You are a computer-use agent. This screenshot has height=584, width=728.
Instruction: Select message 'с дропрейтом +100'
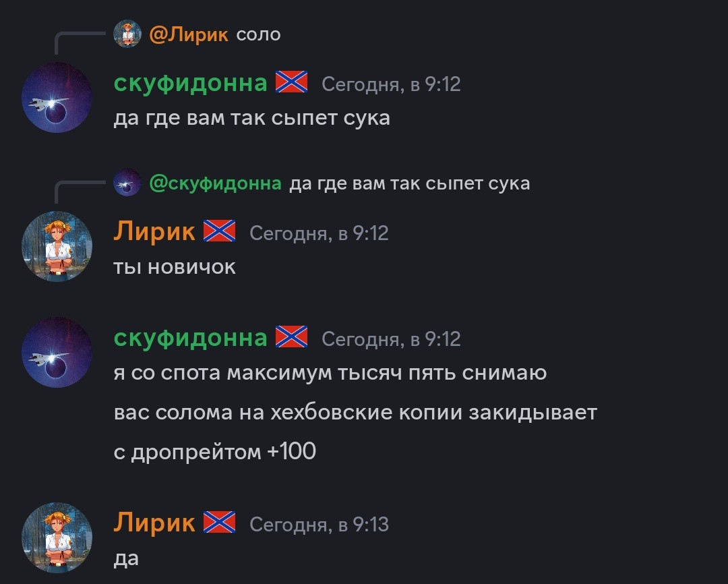[x=215, y=452]
